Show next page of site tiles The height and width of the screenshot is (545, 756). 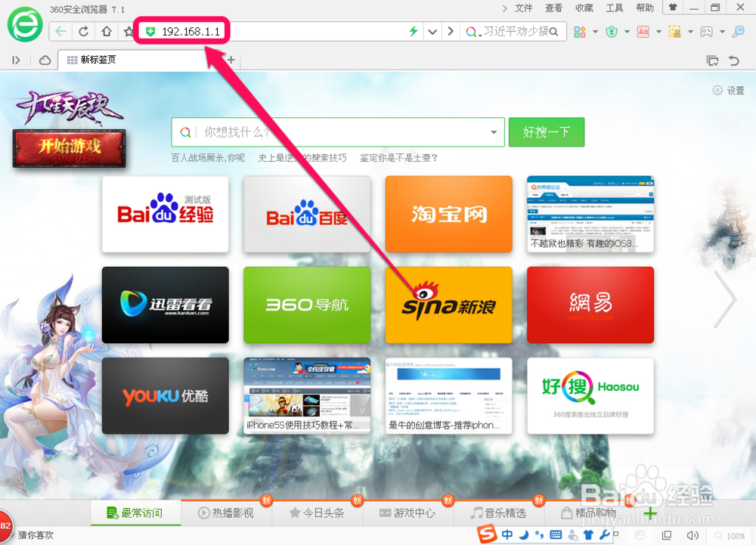(725, 299)
